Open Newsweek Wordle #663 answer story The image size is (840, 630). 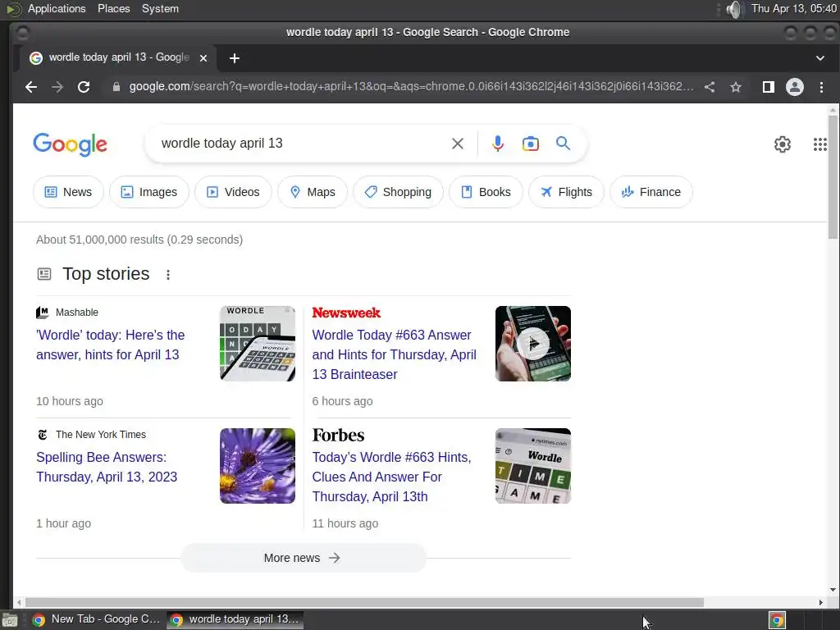coord(395,354)
